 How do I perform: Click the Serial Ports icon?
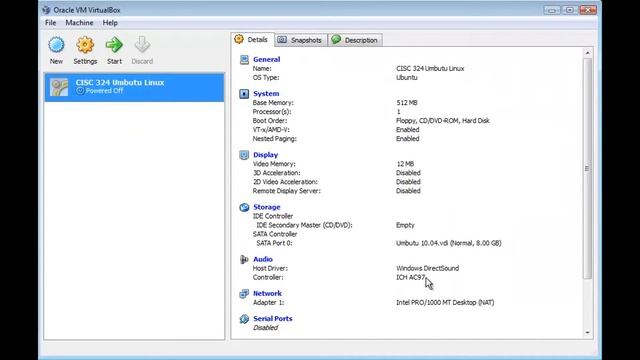pyautogui.click(x=244, y=319)
